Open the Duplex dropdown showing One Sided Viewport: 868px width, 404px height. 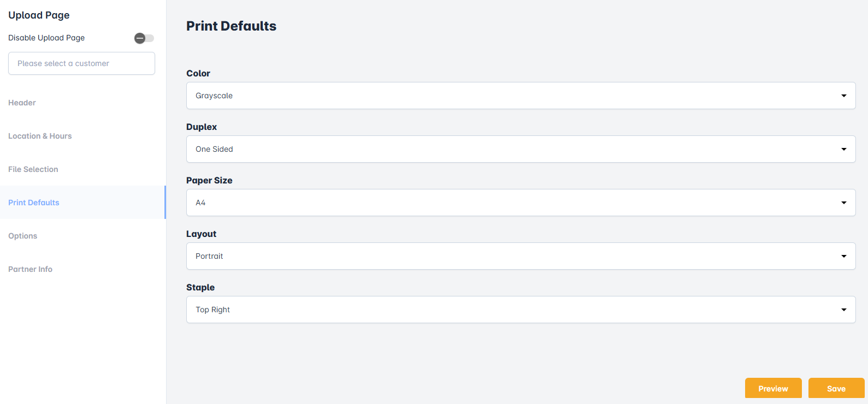[x=513, y=149]
